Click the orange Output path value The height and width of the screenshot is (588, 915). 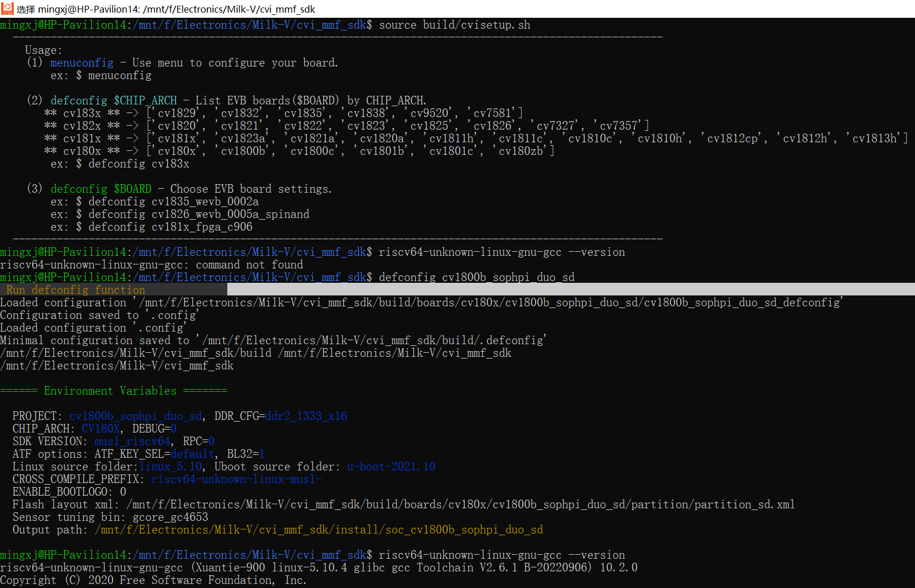[x=319, y=530]
